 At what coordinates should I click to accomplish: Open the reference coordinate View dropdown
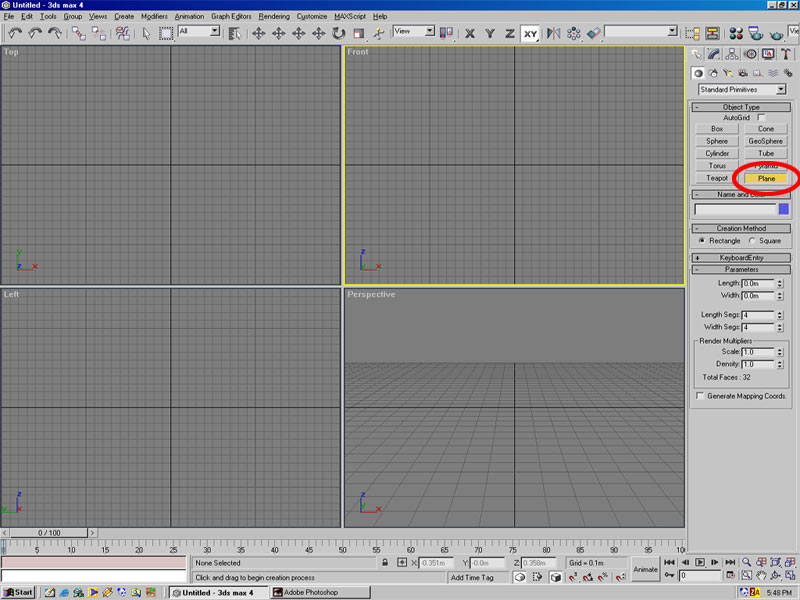414,32
